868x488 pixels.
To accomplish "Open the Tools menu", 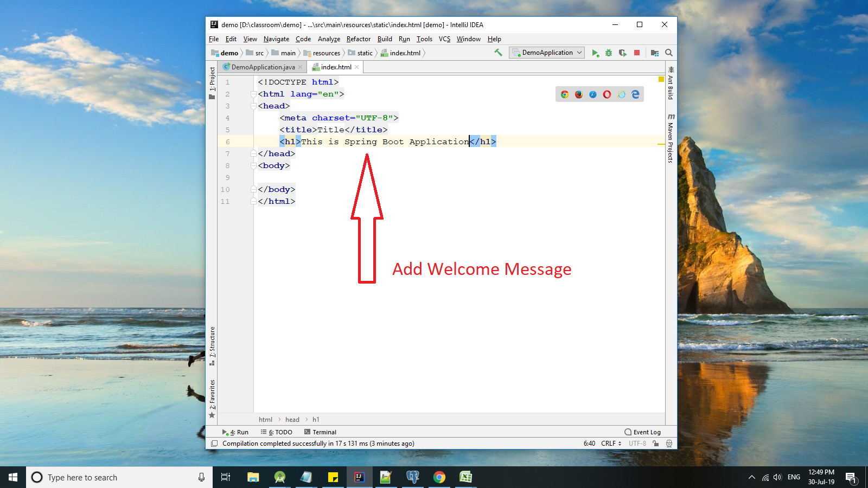I will pyautogui.click(x=424, y=39).
